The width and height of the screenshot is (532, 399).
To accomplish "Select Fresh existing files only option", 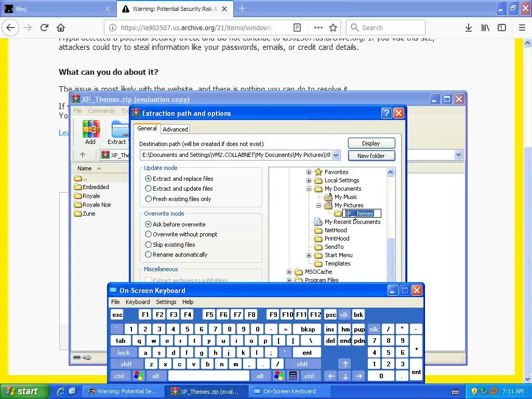I will coord(178,199).
